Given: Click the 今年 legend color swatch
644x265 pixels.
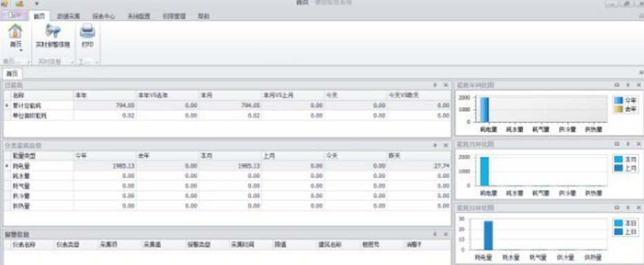Looking at the screenshot, I should [x=618, y=100].
